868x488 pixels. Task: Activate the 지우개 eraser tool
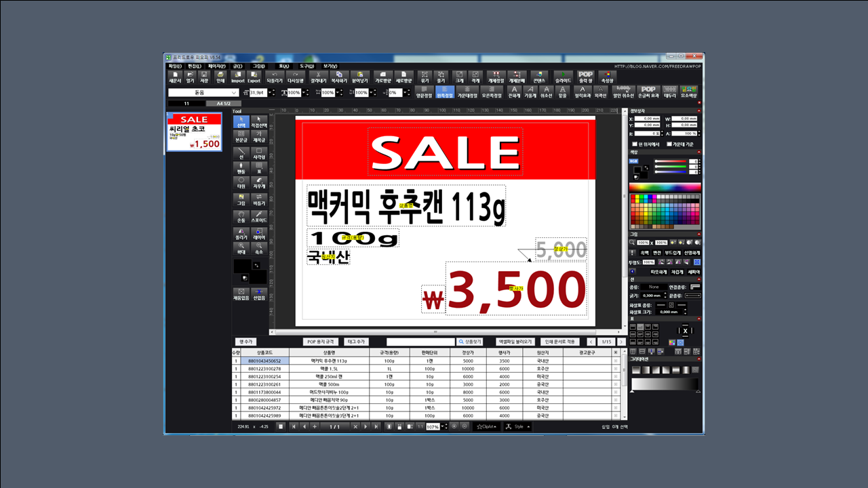[259, 182]
